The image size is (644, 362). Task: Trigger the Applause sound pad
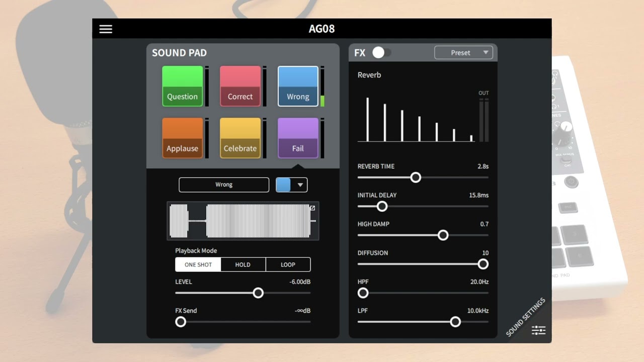tap(182, 138)
